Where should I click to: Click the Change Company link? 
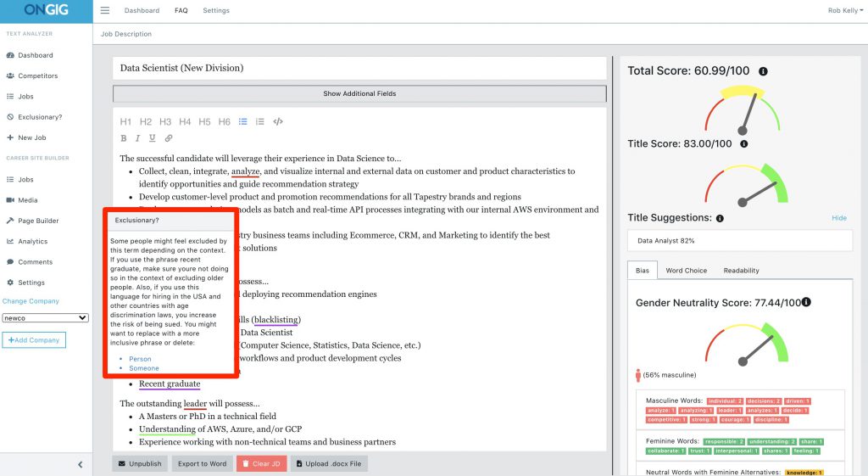pos(31,301)
